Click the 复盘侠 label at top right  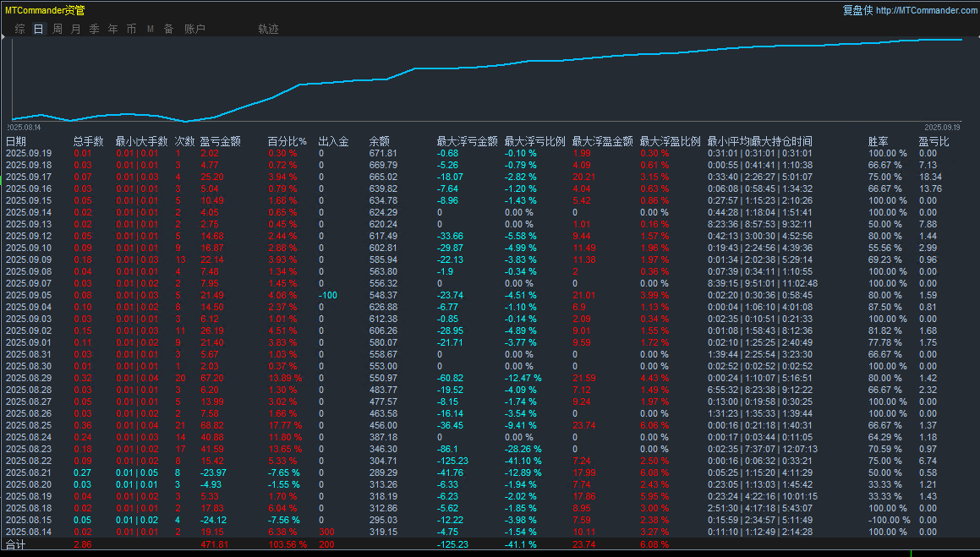point(857,10)
